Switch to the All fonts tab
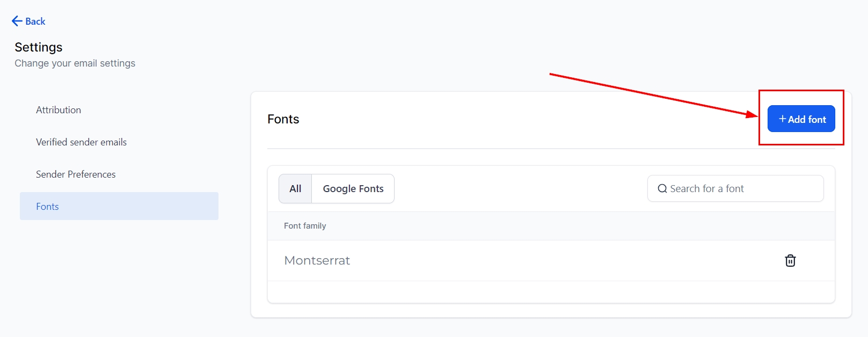 coord(295,189)
